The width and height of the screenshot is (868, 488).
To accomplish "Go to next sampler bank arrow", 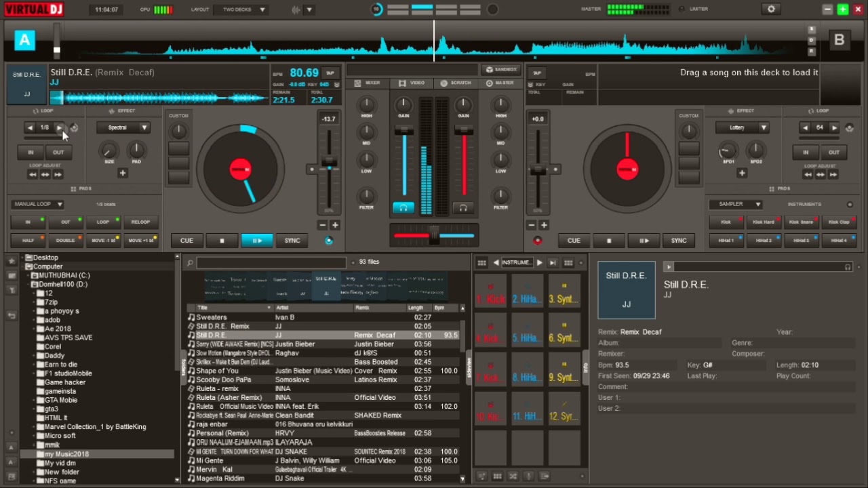I will click(539, 263).
